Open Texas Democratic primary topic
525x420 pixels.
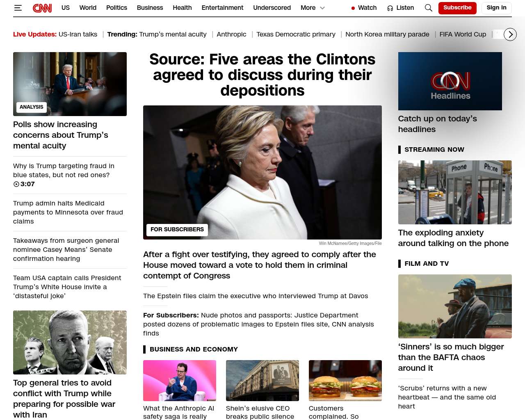tap(296, 34)
